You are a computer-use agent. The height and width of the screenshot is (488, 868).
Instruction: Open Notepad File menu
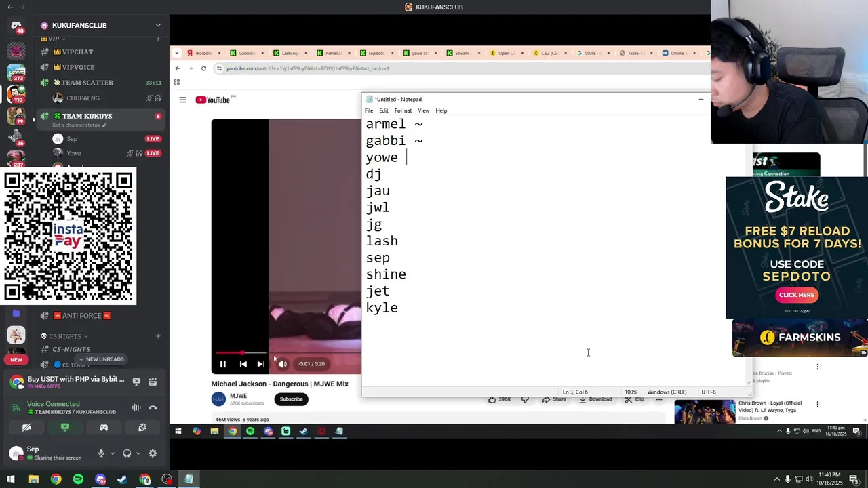pos(369,110)
